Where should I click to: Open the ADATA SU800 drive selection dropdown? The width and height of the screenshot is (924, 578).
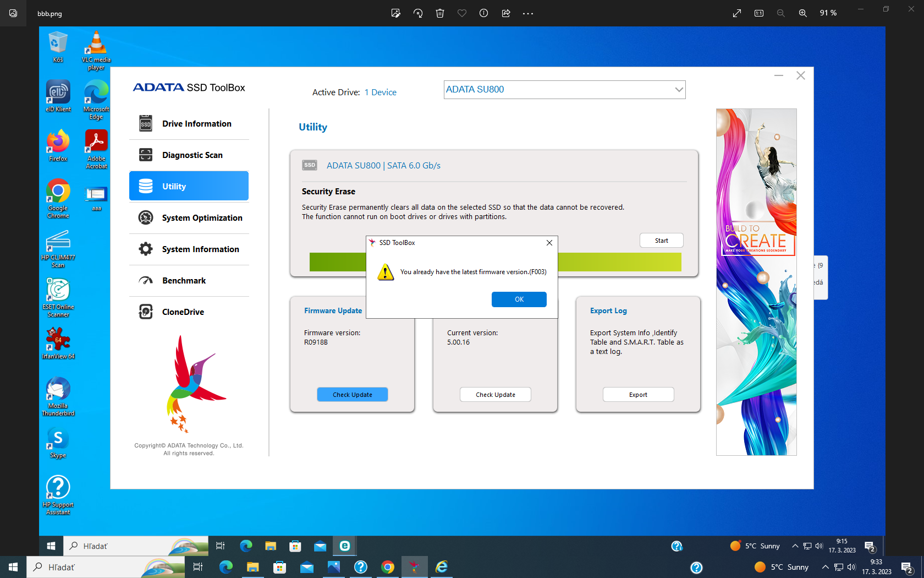(679, 89)
